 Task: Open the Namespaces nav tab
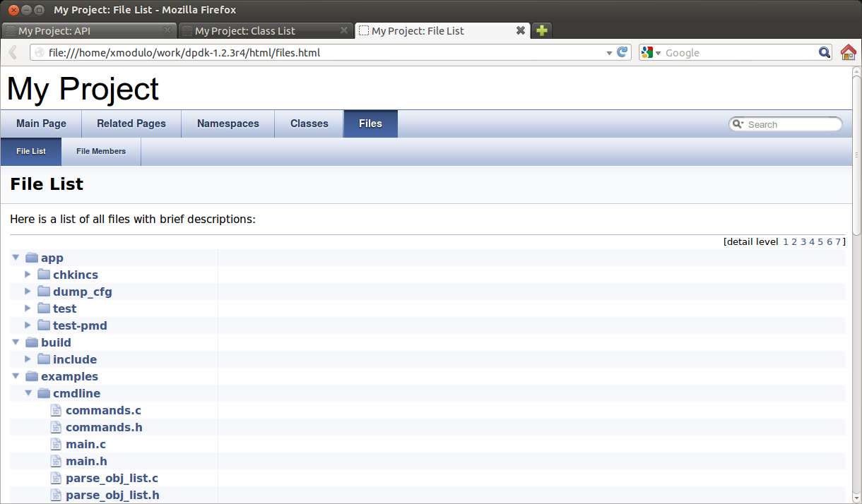[228, 124]
